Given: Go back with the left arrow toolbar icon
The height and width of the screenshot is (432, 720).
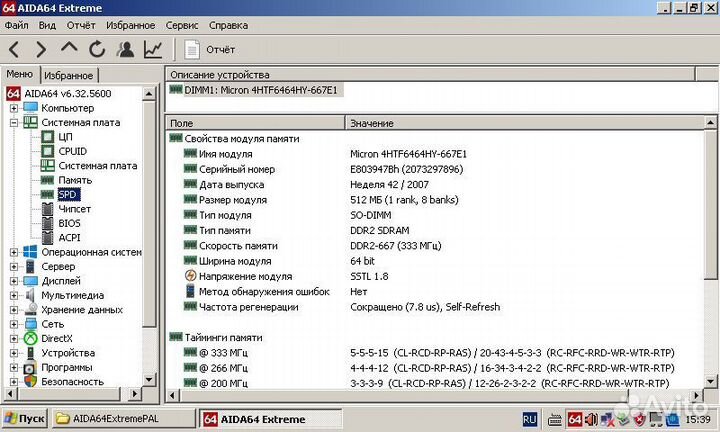Looking at the screenshot, I should coord(14,49).
